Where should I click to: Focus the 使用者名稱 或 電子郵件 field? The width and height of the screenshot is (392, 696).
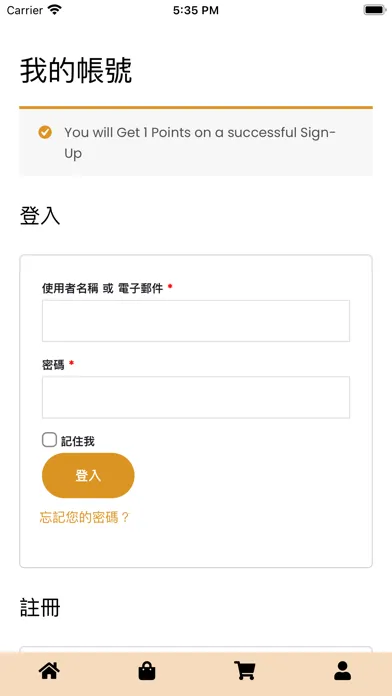pos(196,321)
